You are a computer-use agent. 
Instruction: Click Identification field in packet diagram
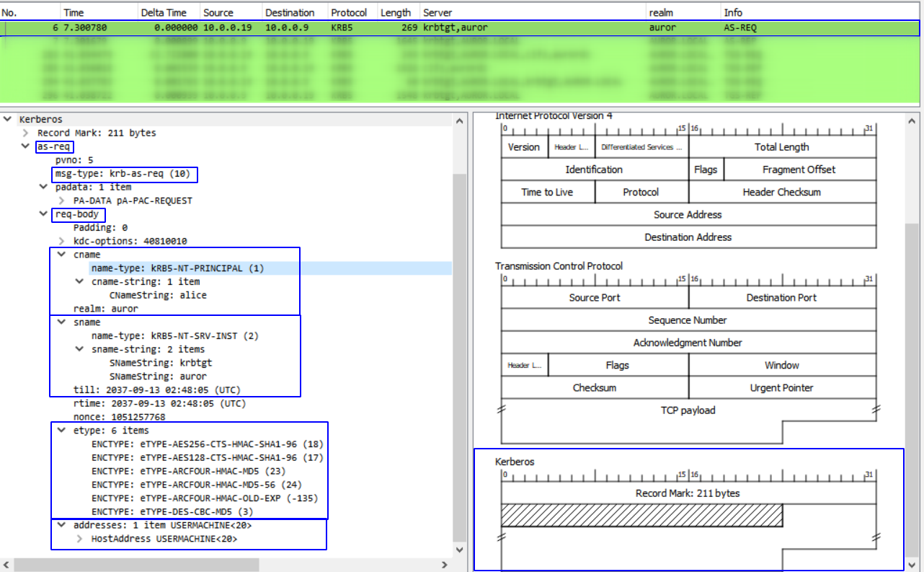click(x=595, y=170)
